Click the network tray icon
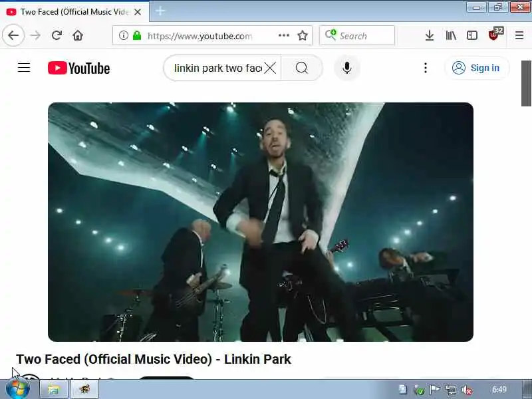 (x=451, y=390)
